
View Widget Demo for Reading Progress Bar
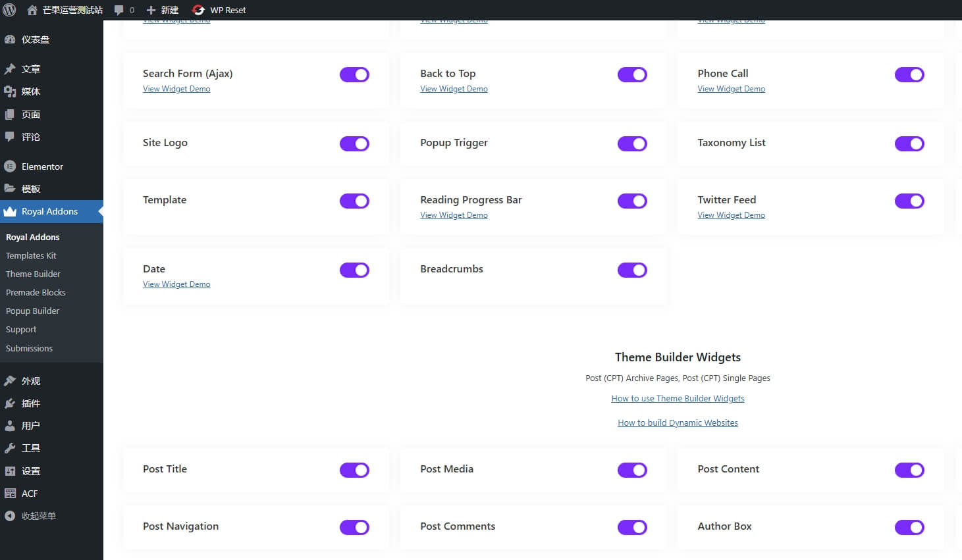click(454, 215)
